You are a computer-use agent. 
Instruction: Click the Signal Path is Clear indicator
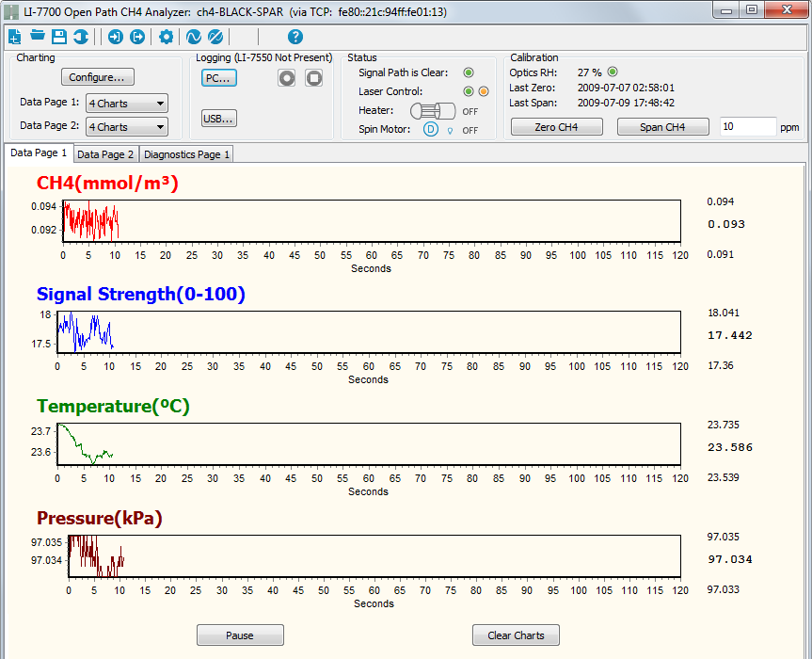[x=469, y=72]
